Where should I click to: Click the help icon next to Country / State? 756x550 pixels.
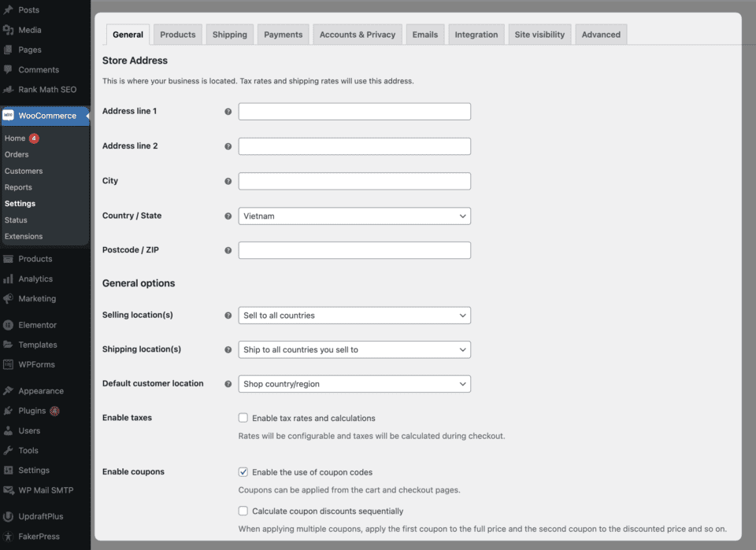(x=228, y=216)
